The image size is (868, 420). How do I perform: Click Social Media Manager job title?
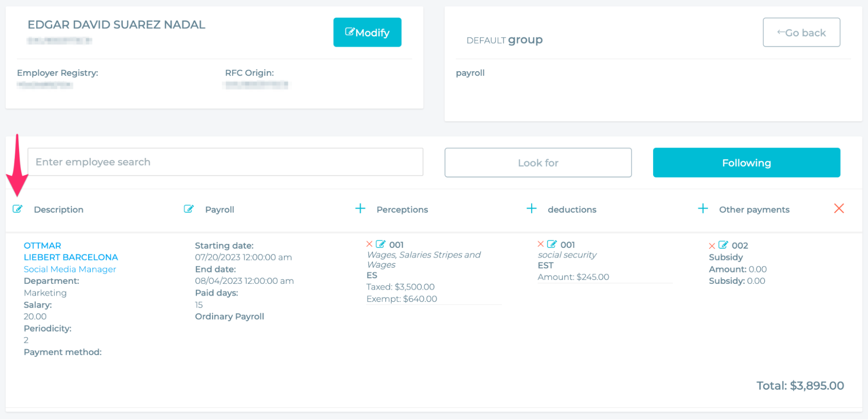70,269
